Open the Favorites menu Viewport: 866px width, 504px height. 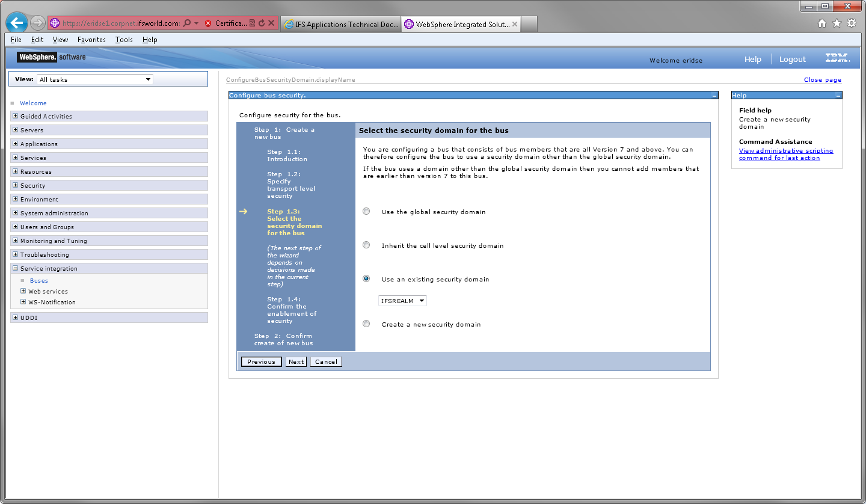coord(91,40)
